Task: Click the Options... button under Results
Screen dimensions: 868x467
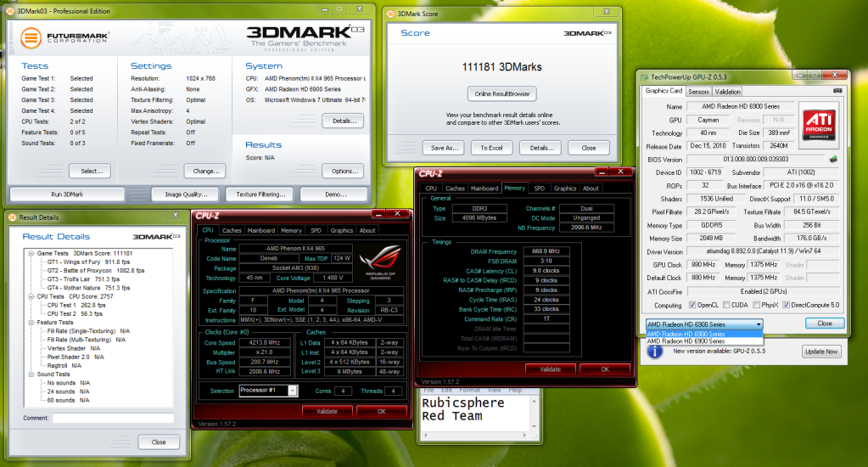Action: [344, 172]
